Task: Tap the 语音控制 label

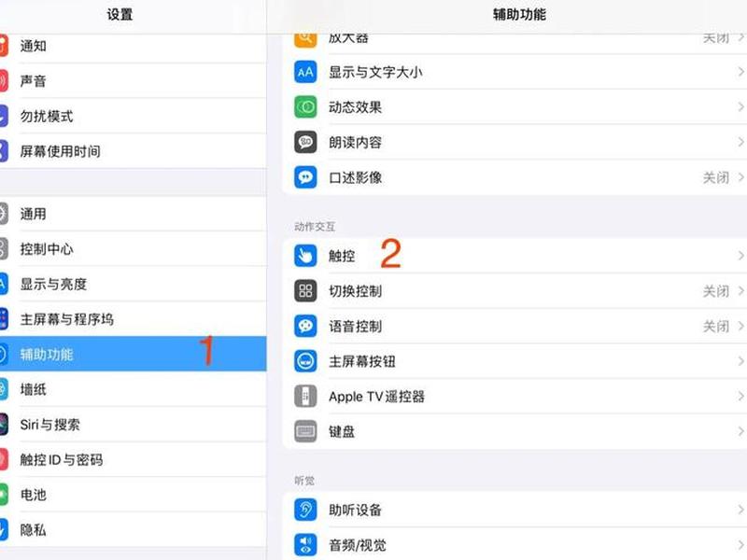Action: coord(355,326)
